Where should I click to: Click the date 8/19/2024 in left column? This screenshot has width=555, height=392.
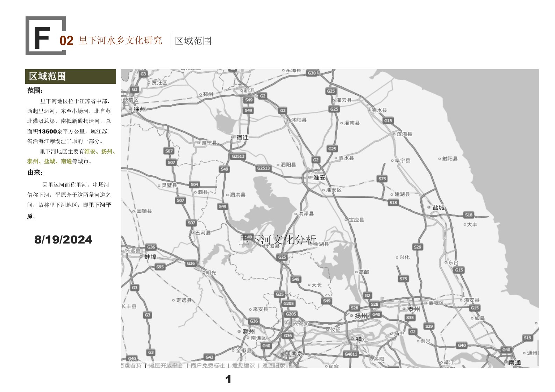pos(63,240)
